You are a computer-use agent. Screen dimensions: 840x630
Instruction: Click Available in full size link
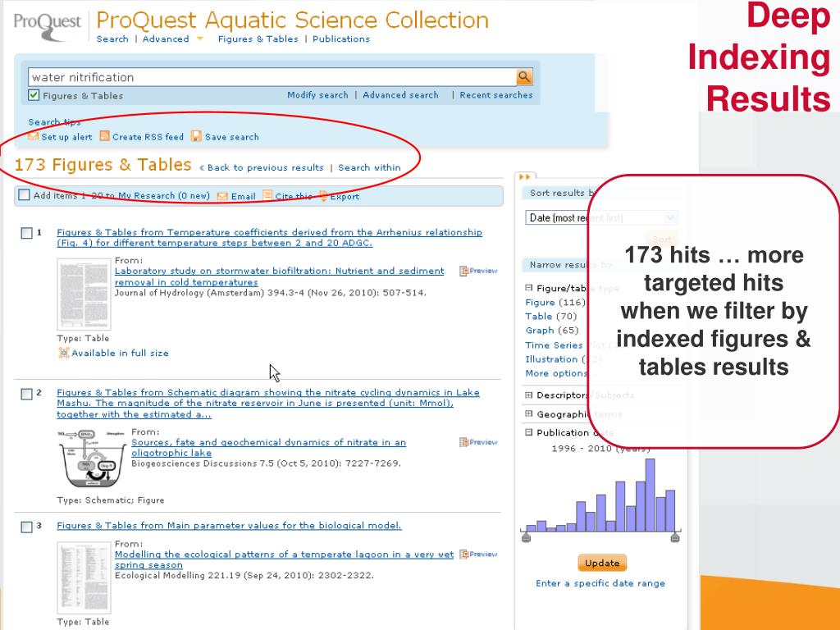point(120,353)
